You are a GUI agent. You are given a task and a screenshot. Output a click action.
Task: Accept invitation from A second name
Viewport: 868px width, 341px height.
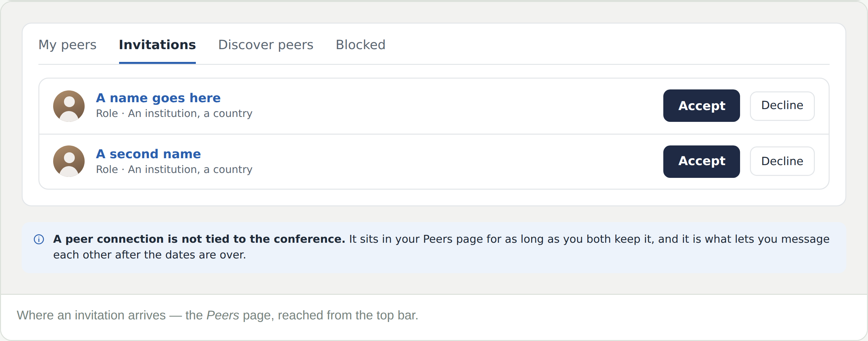click(x=702, y=161)
